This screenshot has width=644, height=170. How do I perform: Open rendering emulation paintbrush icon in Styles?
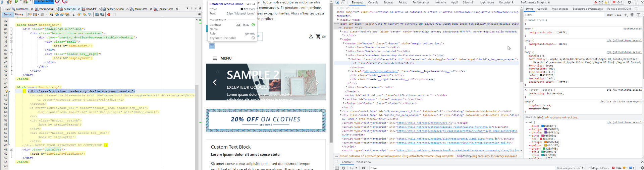click(632, 15)
